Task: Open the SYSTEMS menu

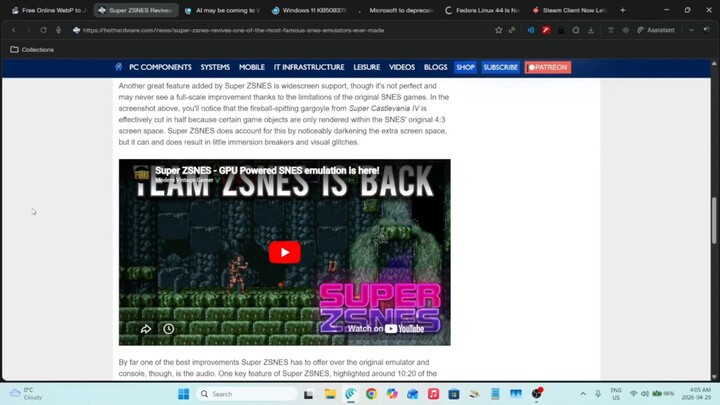Action: [215, 68]
